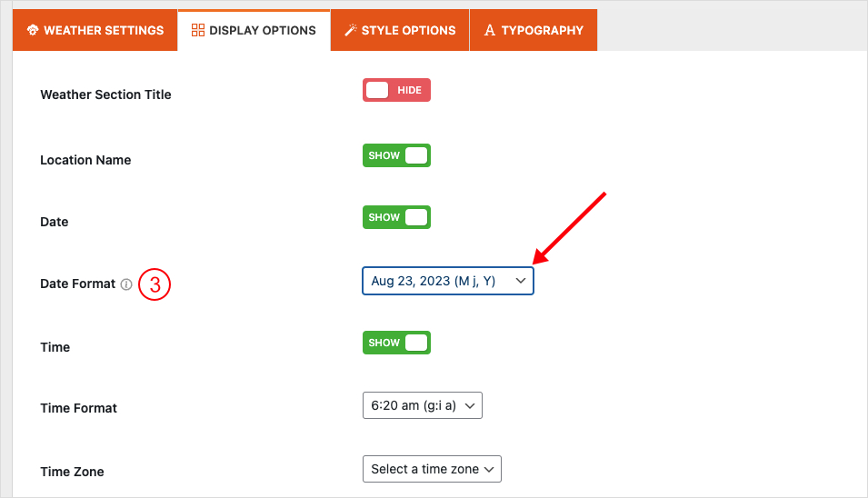Expand the Time Format dropdown
Viewport: 868px width, 498px height.
pyautogui.click(x=422, y=406)
